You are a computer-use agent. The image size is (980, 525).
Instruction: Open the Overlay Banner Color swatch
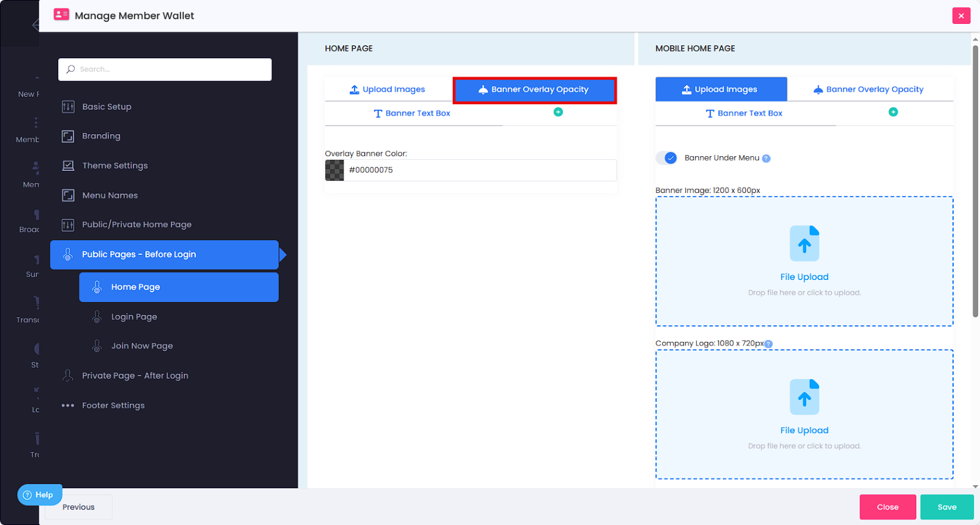(334, 170)
